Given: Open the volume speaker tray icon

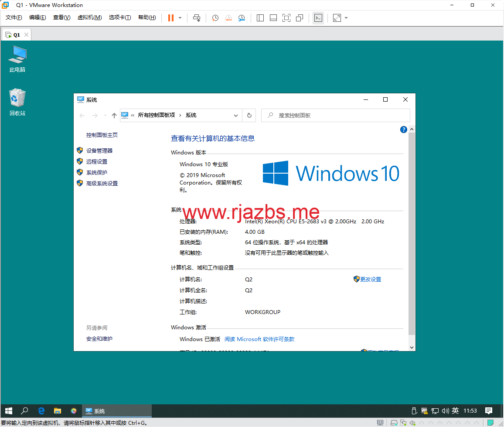Looking at the screenshot, I should [x=445, y=410].
